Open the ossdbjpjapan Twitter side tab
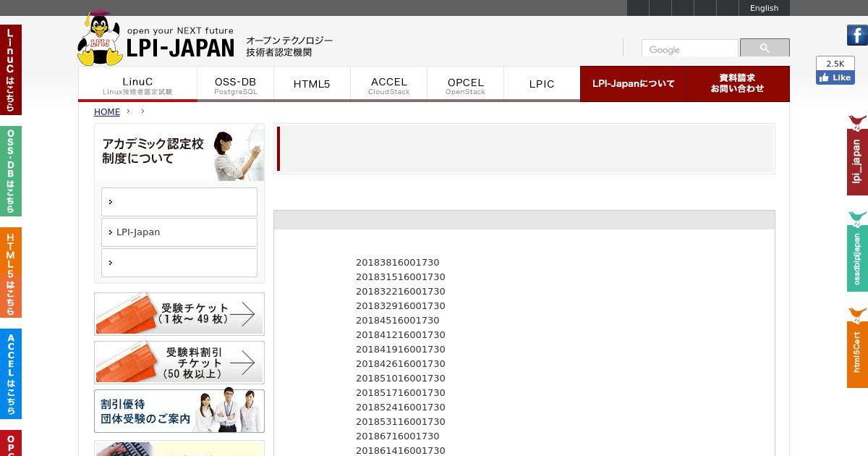The width and height of the screenshot is (868, 456). (x=857, y=252)
